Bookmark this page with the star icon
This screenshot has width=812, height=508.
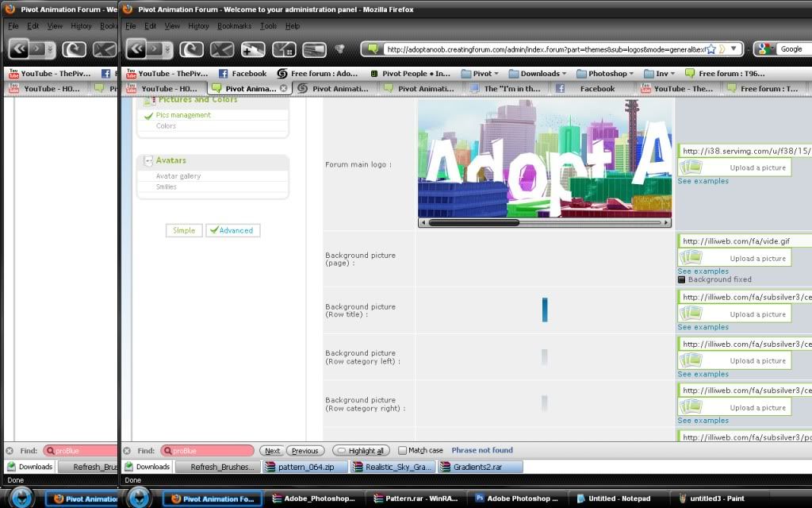point(711,48)
